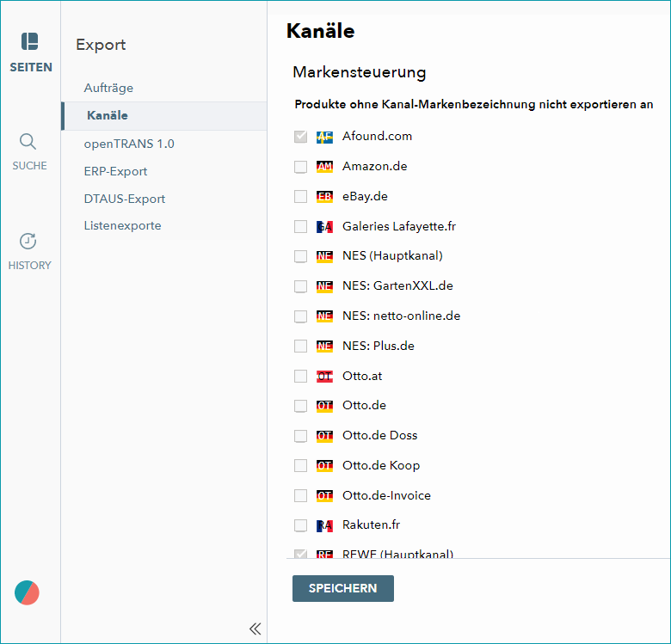Click the Afound.com AF flag icon
The width and height of the screenshot is (671, 644).
pos(324,137)
